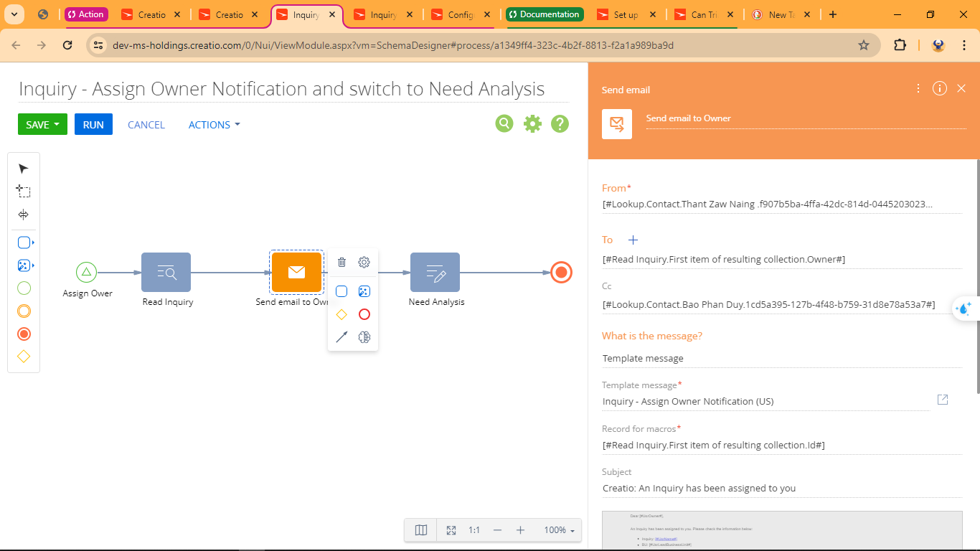
Task: Pick user task element in left palette
Action: coord(23,242)
